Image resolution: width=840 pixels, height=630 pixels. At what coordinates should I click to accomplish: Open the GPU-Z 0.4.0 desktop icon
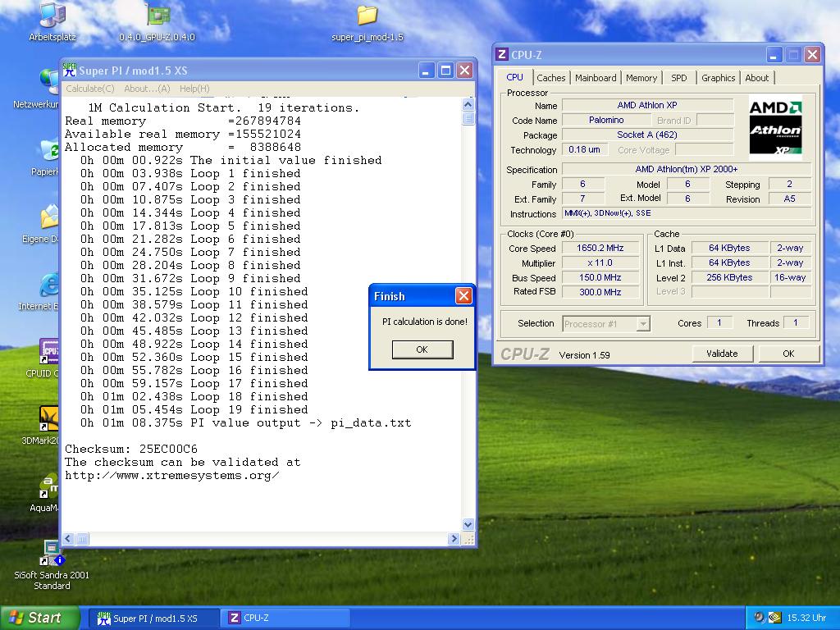(157, 16)
